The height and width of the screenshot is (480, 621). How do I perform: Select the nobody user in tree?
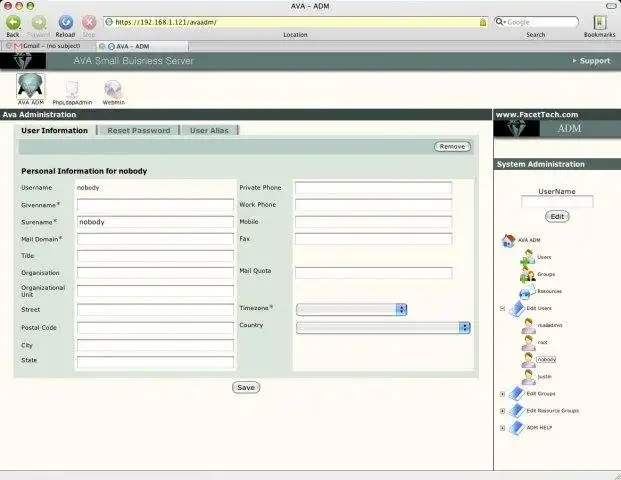546,360
